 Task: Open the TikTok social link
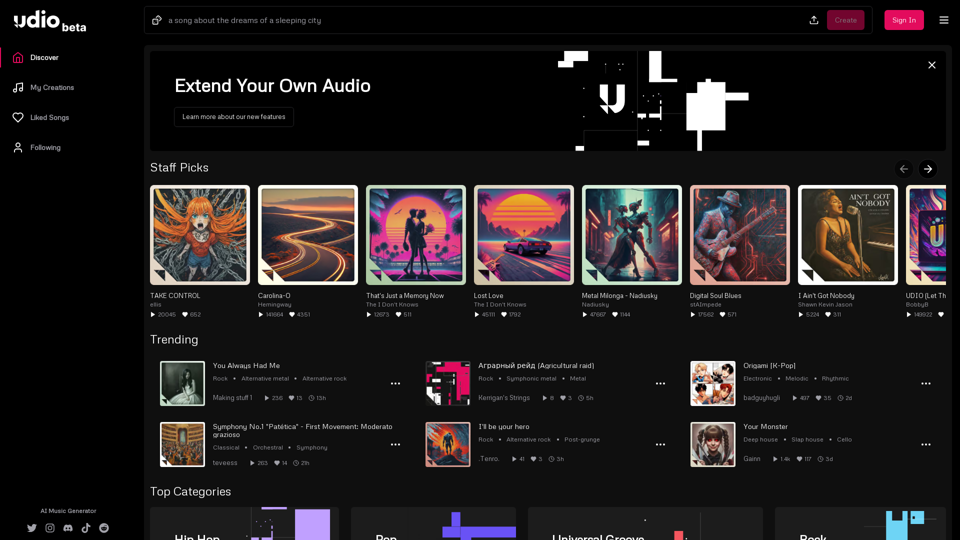pyautogui.click(x=86, y=528)
